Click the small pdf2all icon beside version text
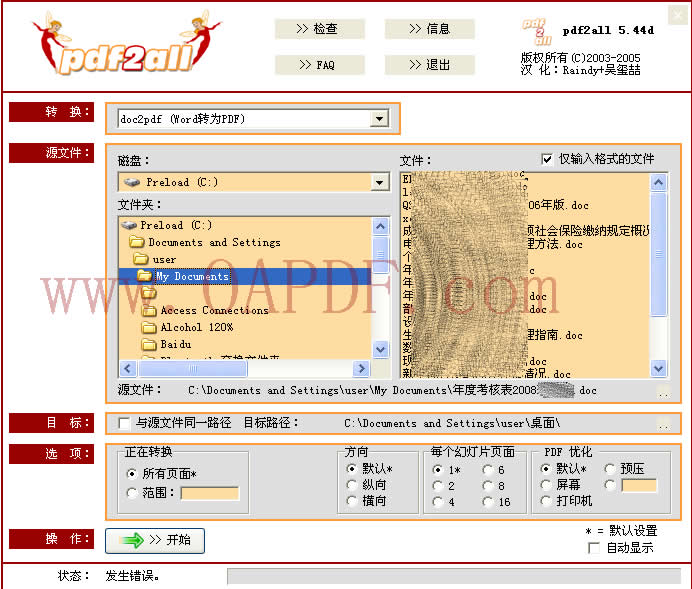 point(537,32)
